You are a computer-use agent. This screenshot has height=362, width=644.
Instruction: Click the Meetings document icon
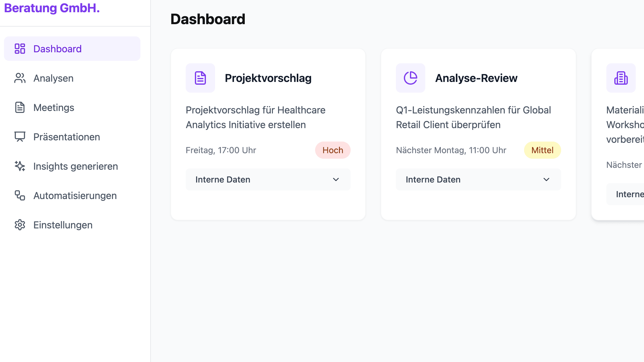(x=20, y=107)
